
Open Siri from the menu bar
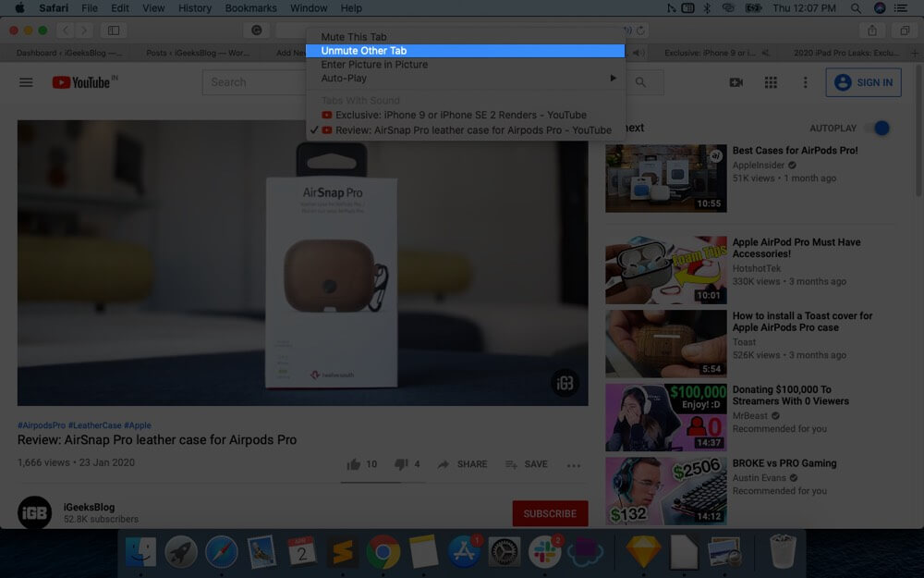coord(880,8)
